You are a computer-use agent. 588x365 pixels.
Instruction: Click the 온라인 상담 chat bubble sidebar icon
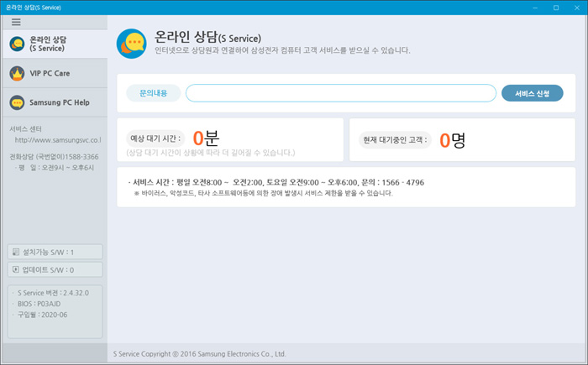(x=18, y=44)
